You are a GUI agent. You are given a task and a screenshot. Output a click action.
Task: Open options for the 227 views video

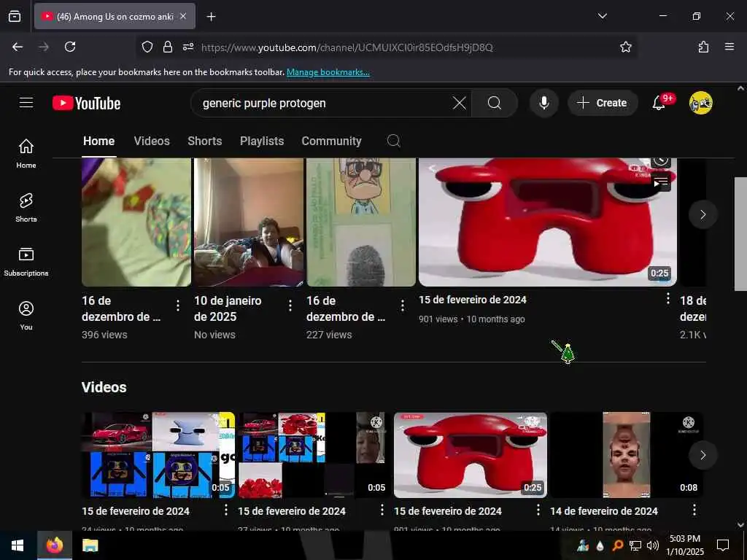(403, 306)
